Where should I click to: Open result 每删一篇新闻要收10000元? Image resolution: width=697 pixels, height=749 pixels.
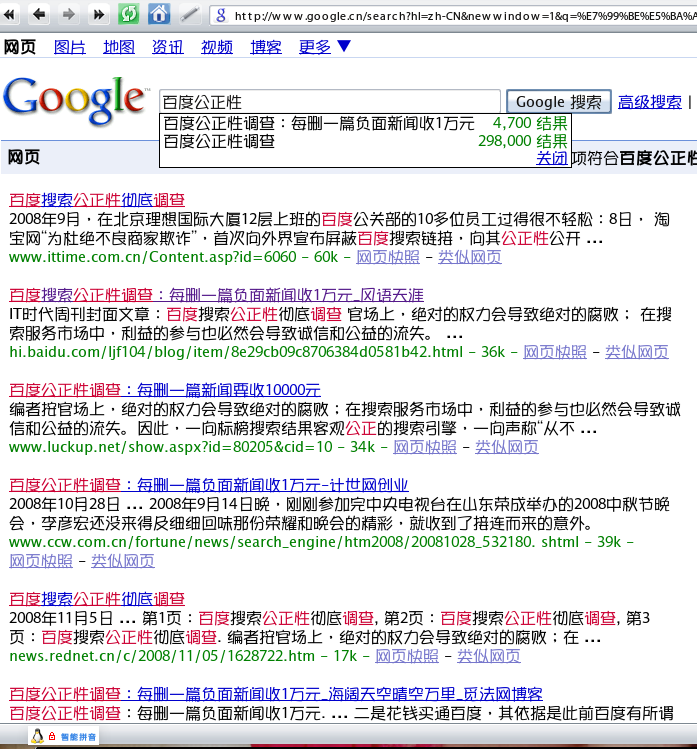point(165,390)
